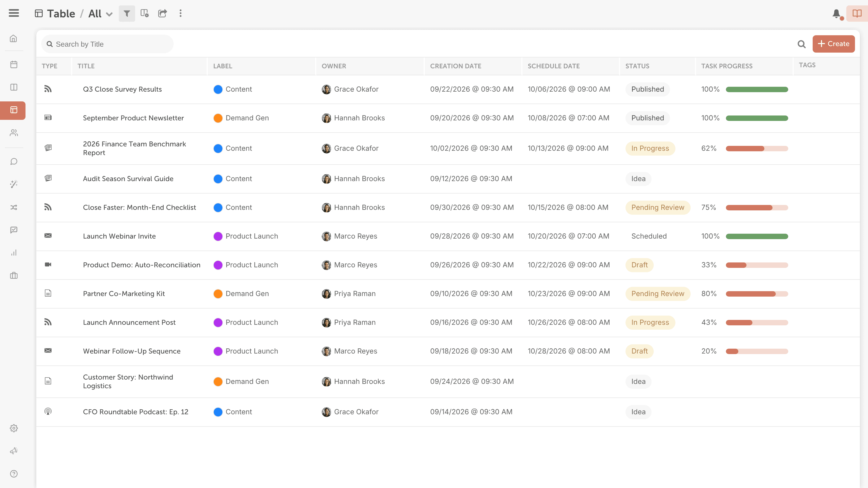Click the magnifier search icon near Create
Screen dimensions: 868x488
click(x=802, y=44)
